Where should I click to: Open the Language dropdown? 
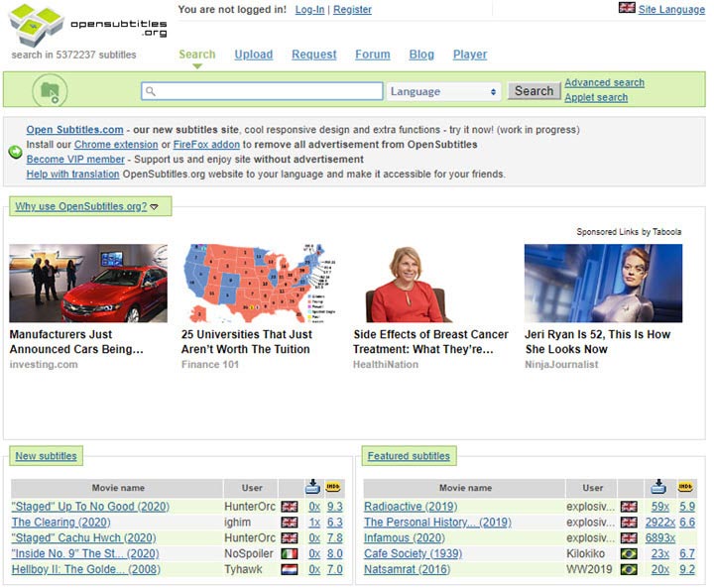tap(443, 91)
